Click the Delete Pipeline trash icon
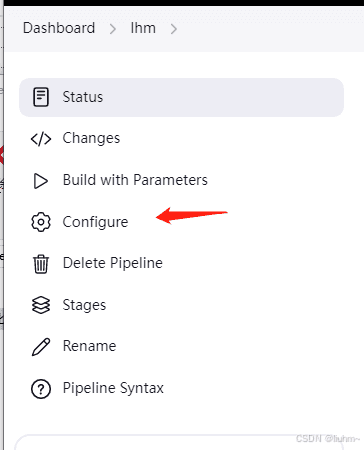Screen dimensions: 364x450 41,264
